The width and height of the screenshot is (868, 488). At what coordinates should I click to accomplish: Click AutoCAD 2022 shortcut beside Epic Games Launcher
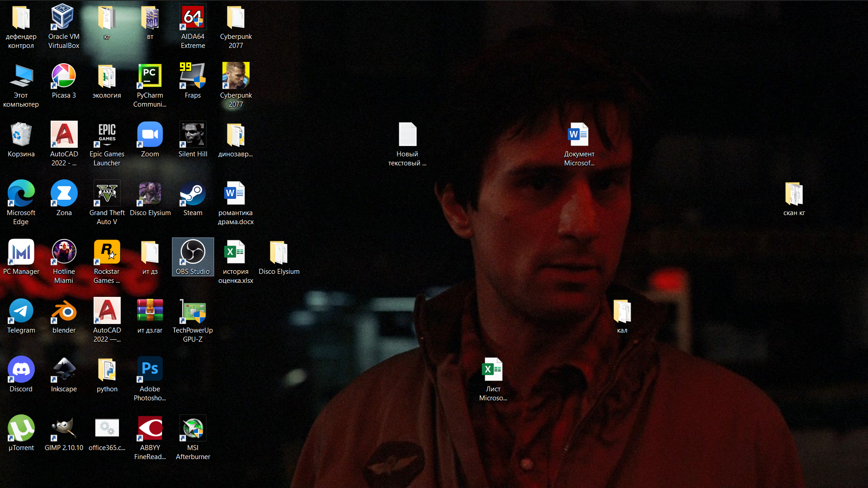coord(64,144)
